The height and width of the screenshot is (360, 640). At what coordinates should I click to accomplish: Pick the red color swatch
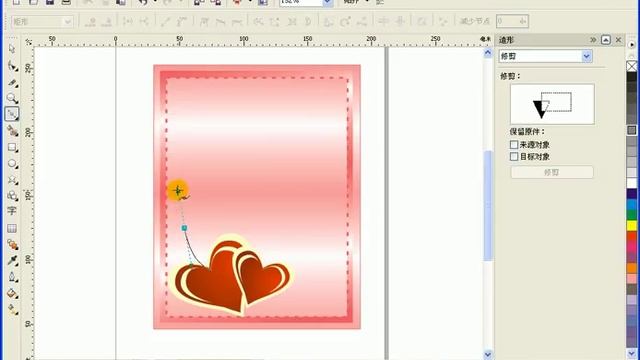point(632,236)
